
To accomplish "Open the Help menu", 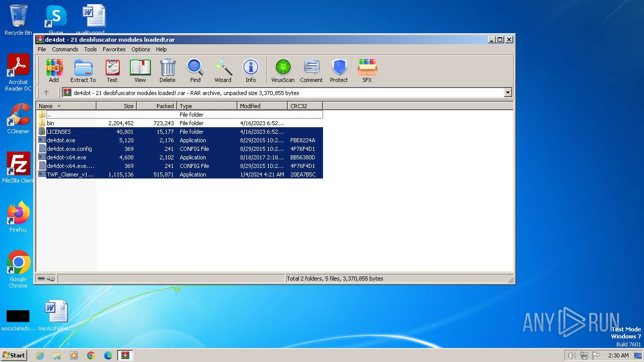I will pyautogui.click(x=161, y=49).
